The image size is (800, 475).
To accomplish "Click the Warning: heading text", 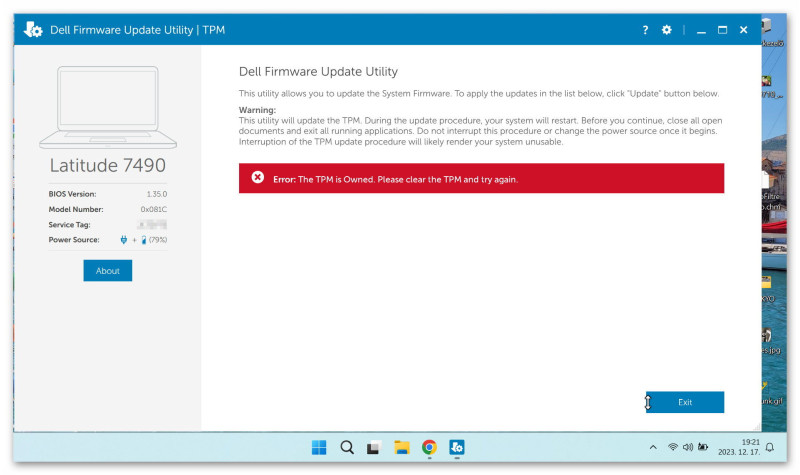I will tap(257, 110).
